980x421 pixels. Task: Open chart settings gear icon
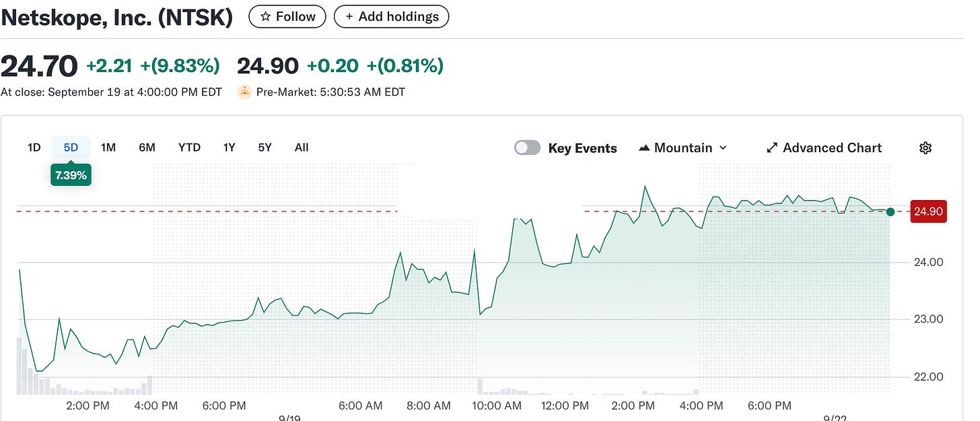[925, 148]
